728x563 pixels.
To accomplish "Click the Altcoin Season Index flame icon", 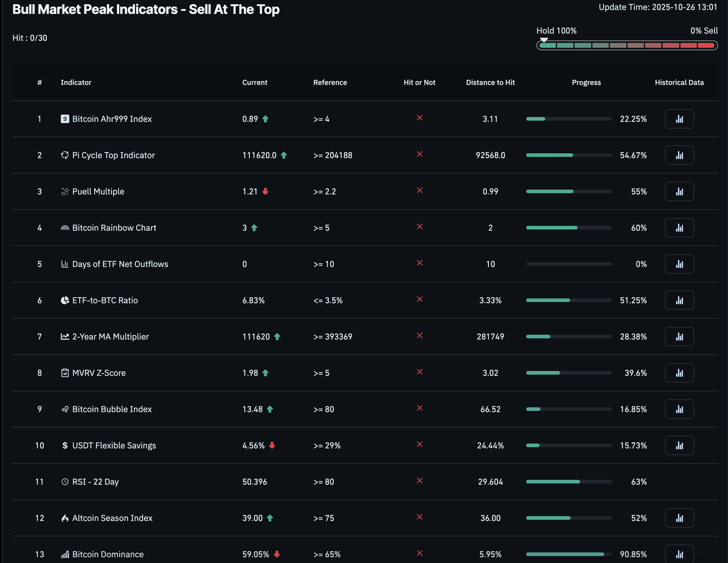I will click(x=65, y=518).
